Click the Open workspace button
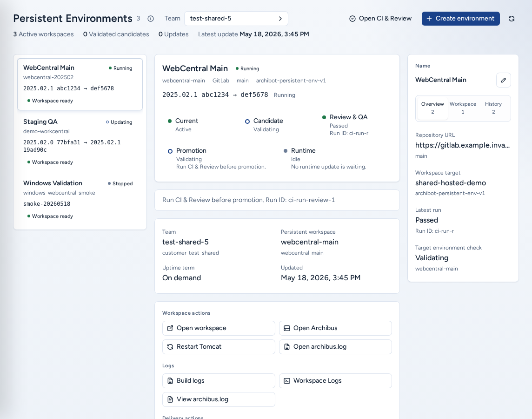The image size is (532, 419). click(x=219, y=328)
